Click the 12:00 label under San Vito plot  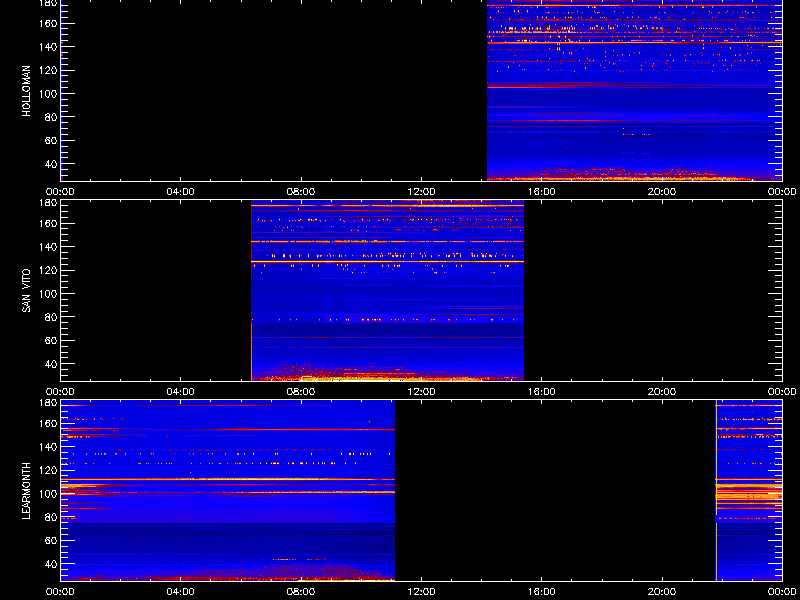[421, 392]
